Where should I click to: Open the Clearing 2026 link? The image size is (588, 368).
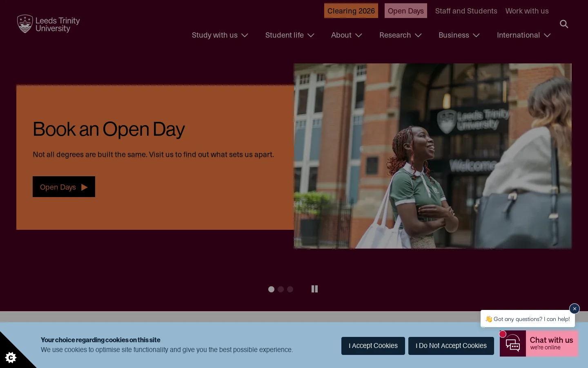(x=351, y=11)
